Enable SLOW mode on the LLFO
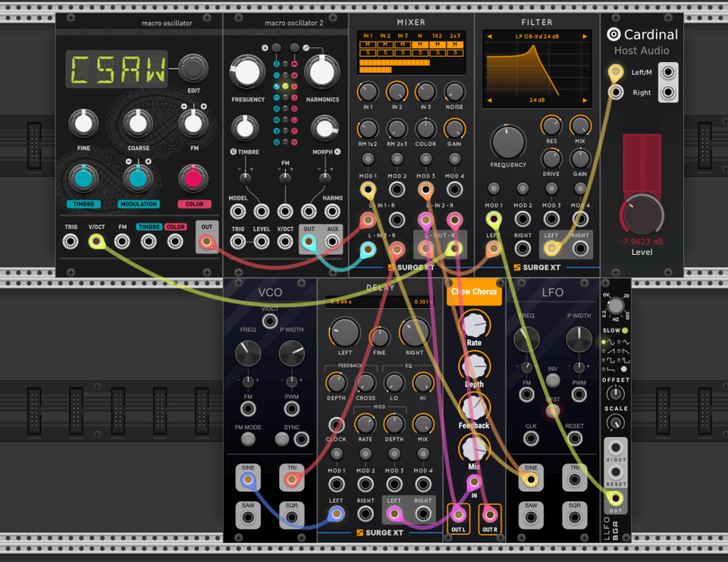The image size is (728, 562). coord(624,330)
